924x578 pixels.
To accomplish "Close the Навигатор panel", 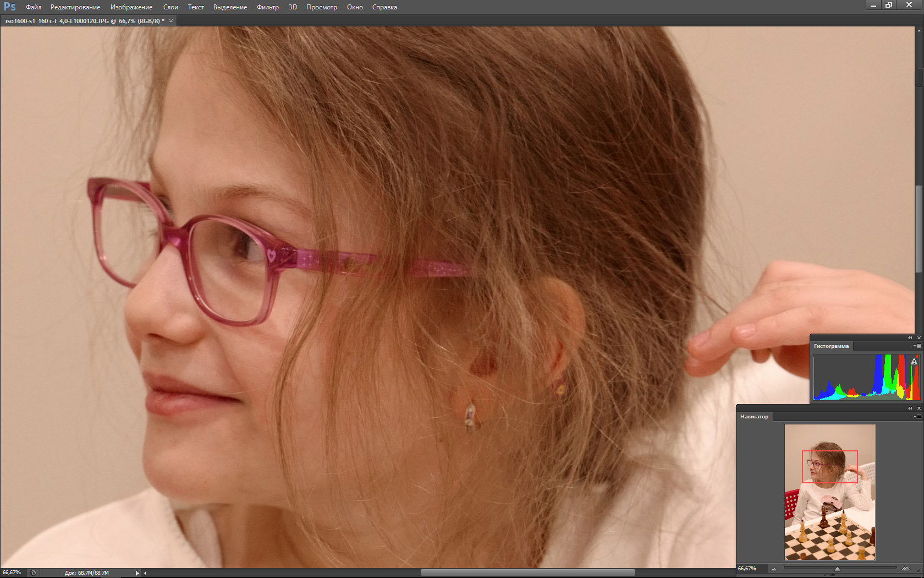I will pyautogui.click(x=919, y=408).
